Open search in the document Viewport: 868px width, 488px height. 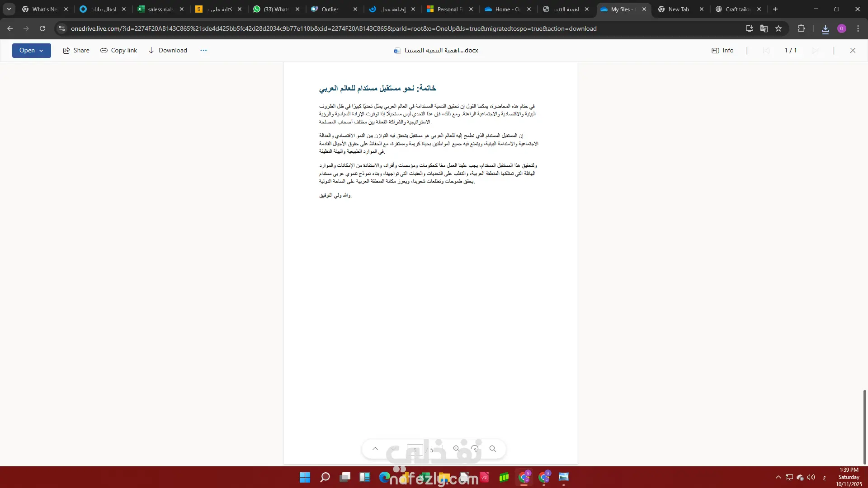click(x=493, y=449)
